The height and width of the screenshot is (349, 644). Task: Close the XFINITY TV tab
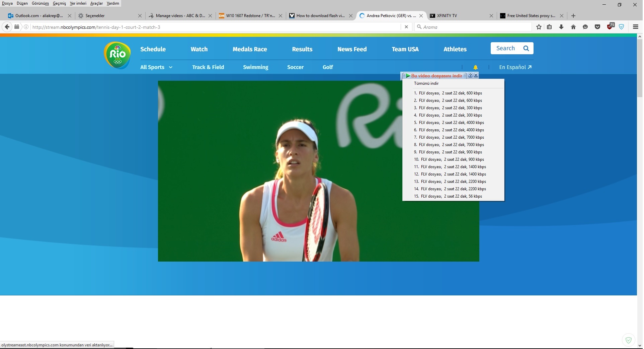pos(491,15)
